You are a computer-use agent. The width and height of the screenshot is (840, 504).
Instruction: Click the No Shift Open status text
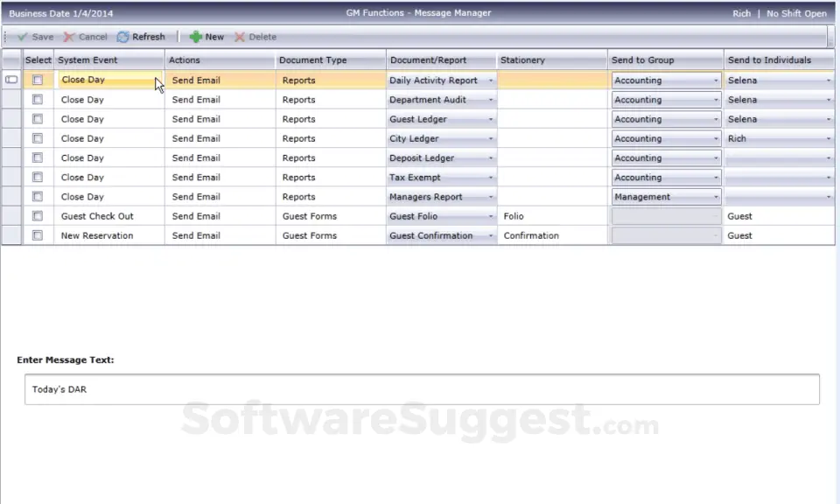[x=796, y=13]
